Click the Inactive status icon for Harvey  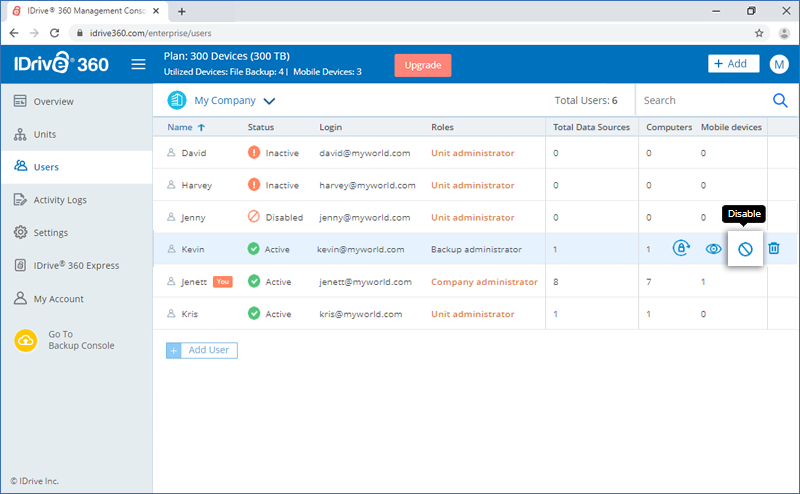[x=254, y=184]
